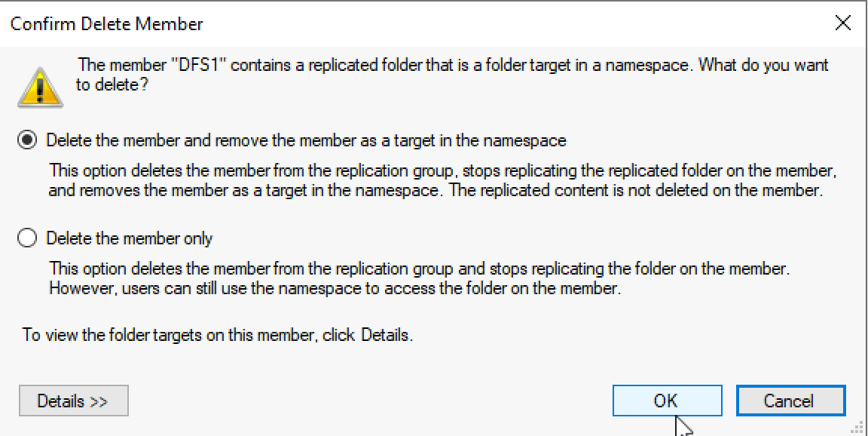Click the description under the first delete option
Image resolution: width=868 pixels, height=436 pixels.
pos(442,180)
